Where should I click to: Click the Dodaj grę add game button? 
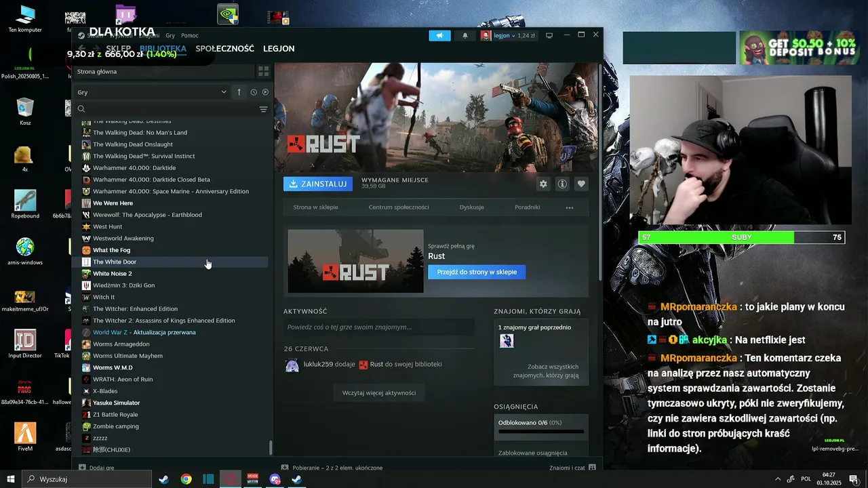pos(96,468)
